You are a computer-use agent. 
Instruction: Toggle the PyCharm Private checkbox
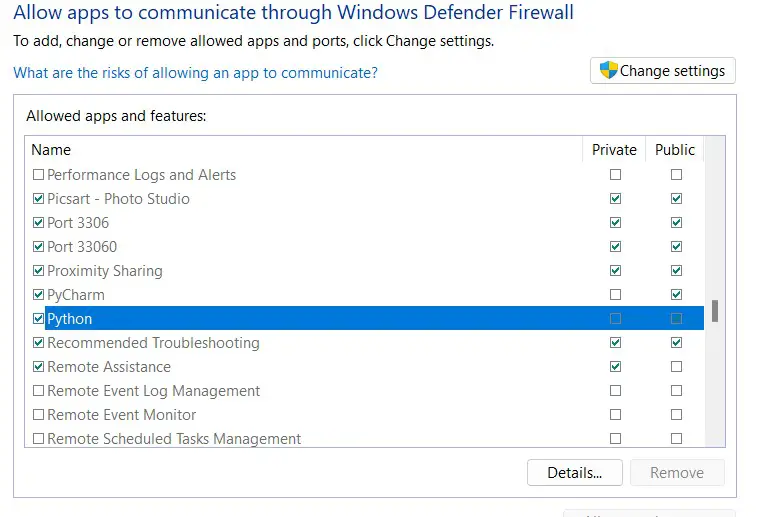(x=615, y=294)
